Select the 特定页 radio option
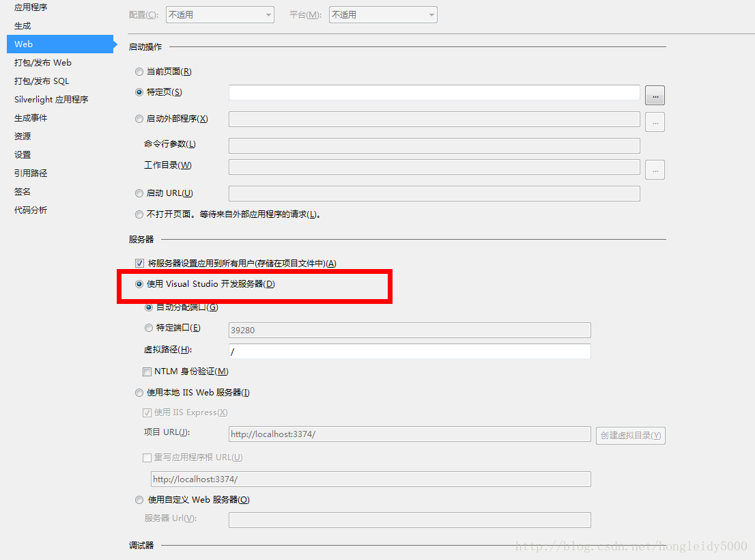 click(x=139, y=92)
